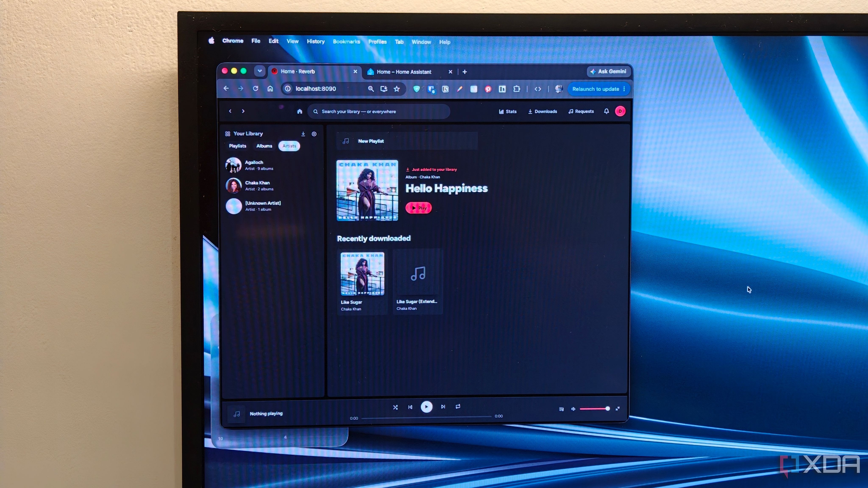The height and width of the screenshot is (488, 868).
Task: Open the zoom magnifier in address bar
Action: click(x=371, y=89)
